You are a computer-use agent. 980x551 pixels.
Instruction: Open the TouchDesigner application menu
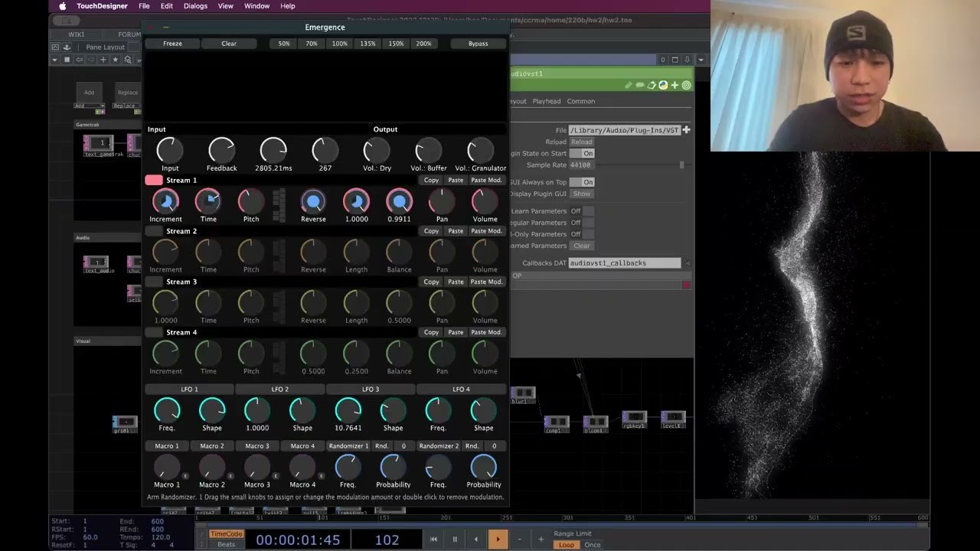(102, 6)
